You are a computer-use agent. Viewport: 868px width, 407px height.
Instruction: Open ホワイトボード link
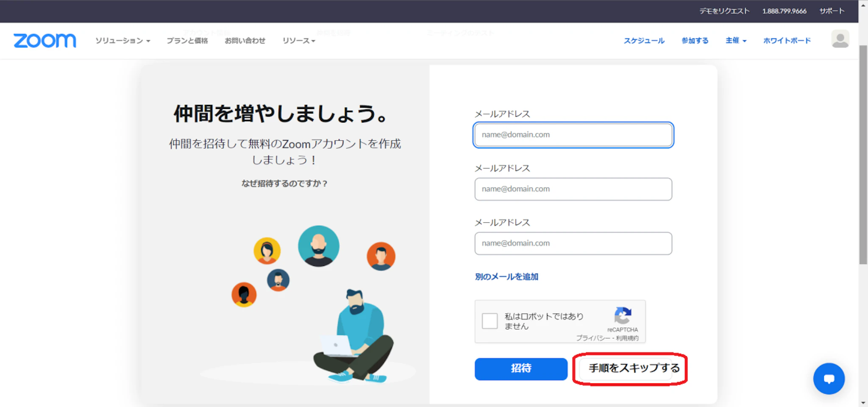[787, 41]
